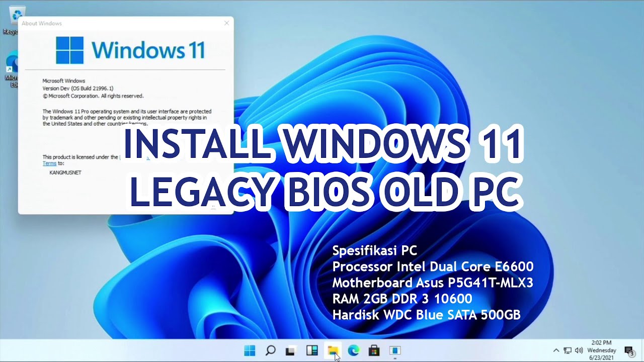This screenshot has height=362, width=644.
Task: Open the Start menu from the taskbar
Action: coord(250,350)
